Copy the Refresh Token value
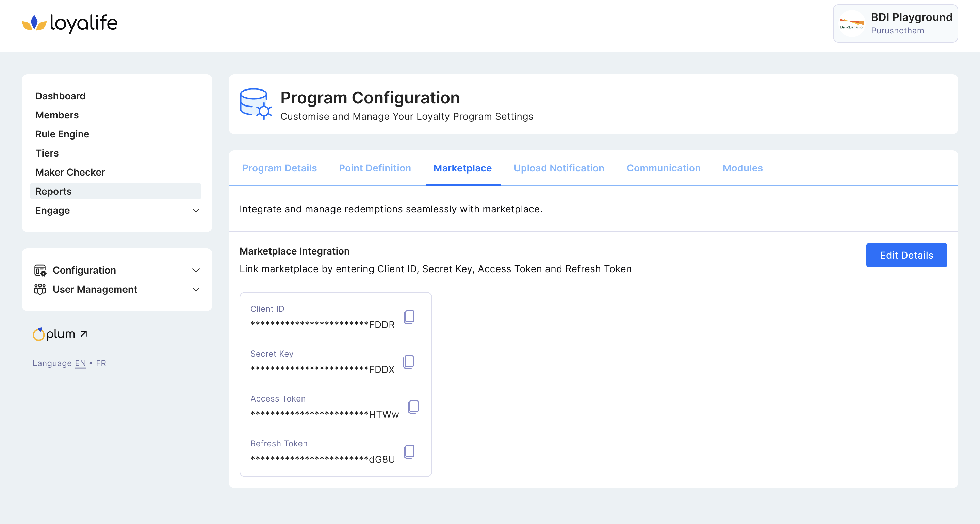Screen dimensions: 980x524 [x=409, y=451]
